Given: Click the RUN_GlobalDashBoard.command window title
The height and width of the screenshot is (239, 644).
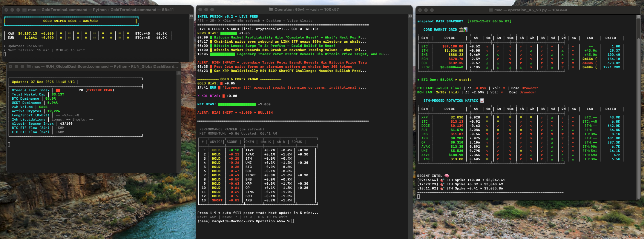Looking at the screenshot, I should pyautogui.click(x=105, y=67).
